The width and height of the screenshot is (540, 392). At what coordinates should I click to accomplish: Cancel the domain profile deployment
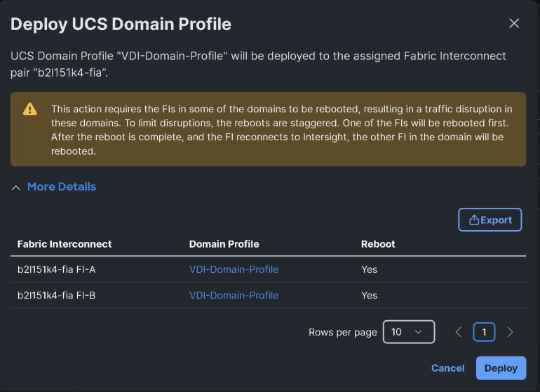[448, 368]
